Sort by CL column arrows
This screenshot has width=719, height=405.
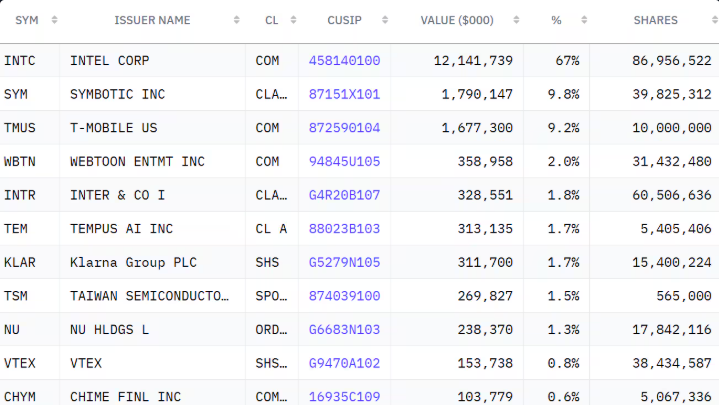click(293, 20)
